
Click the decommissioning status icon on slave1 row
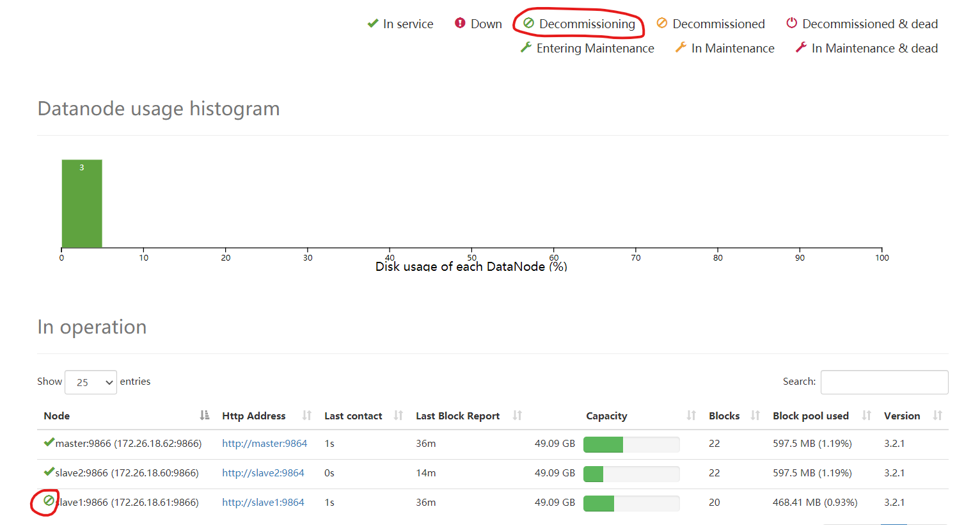tap(49, 501)
